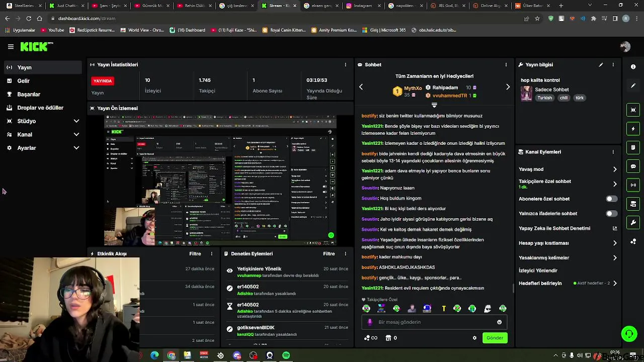Switch to the Instagram browser tab
The height and width of the screenshot is (362, 644).
(x=362, y=6)
